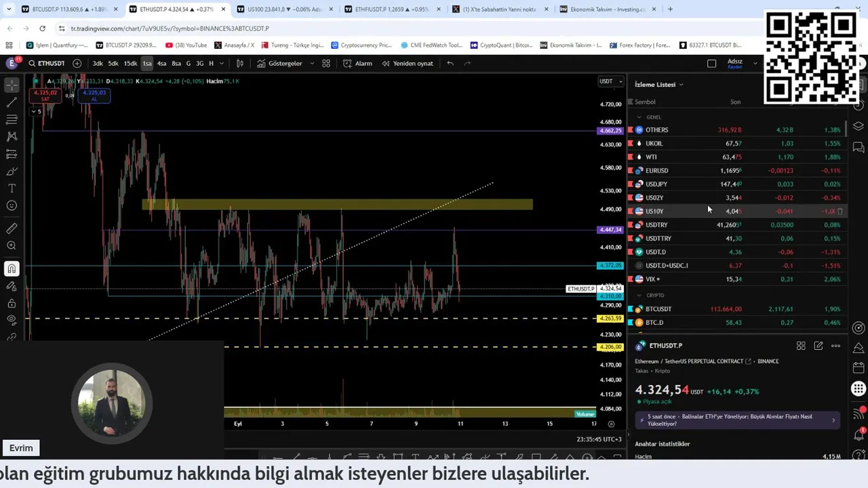
Task: Open the USDT currency dropdown on price axis
Action: point(611,81)
